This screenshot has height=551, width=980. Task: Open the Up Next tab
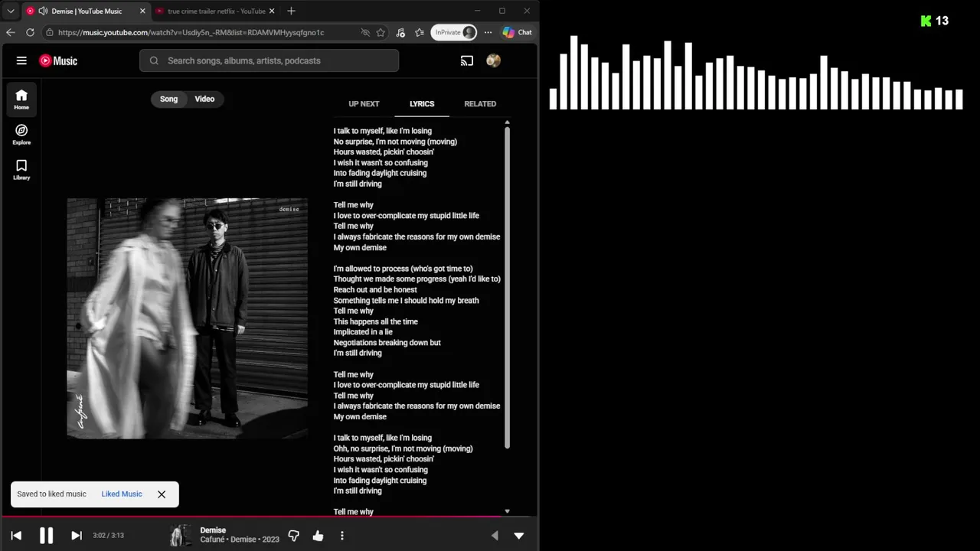pyautogui.click(x=364, y=104)
